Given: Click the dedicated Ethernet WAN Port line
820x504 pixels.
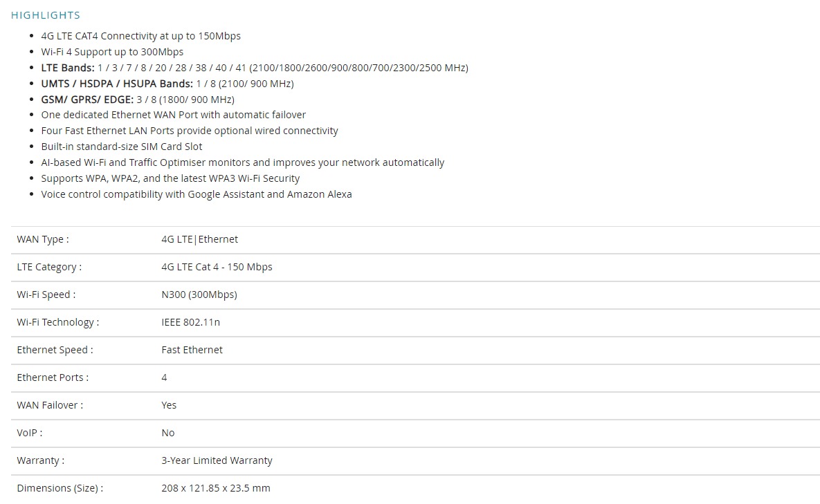Looking at the screenshot, I should 174,115.
